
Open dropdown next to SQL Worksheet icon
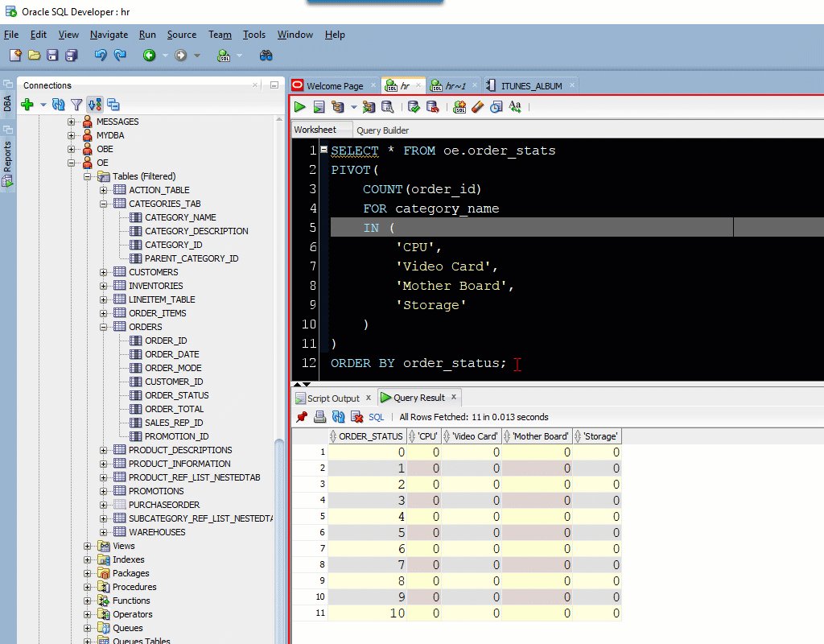coord(240,56)
